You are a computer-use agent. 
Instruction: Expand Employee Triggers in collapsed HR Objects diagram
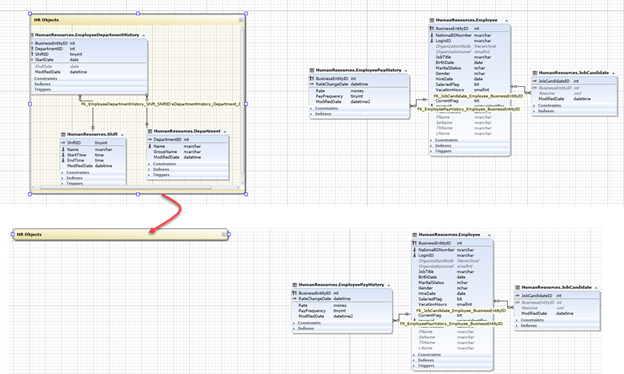(x=414, y=366)
